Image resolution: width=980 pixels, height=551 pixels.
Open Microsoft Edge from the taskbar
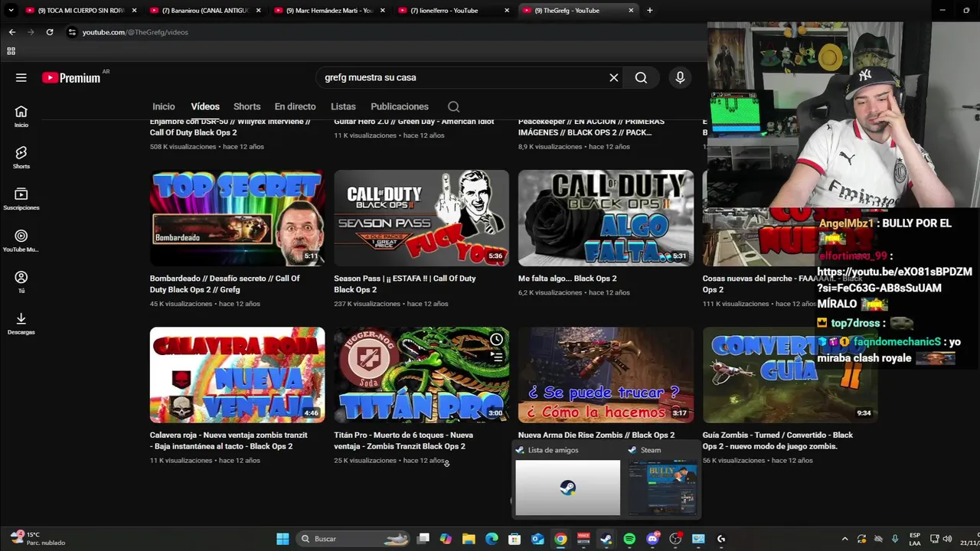(x=492, y=539)
